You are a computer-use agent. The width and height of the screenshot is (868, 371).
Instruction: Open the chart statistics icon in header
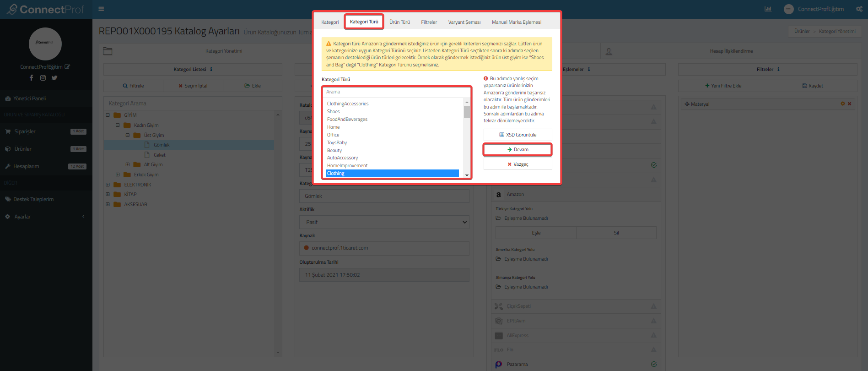pyautogui.click(x=768, y=9)
